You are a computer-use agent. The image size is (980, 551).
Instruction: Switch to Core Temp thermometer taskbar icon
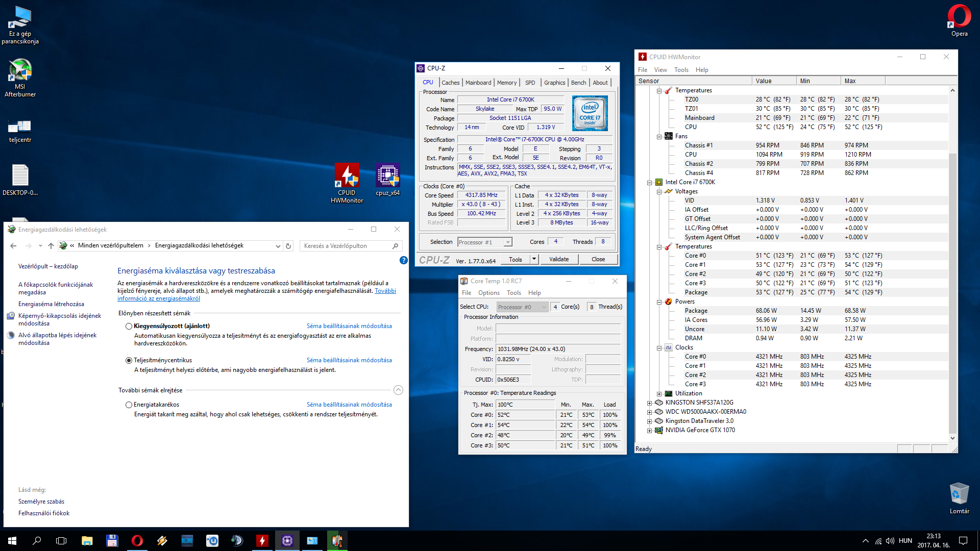[337, 540]
